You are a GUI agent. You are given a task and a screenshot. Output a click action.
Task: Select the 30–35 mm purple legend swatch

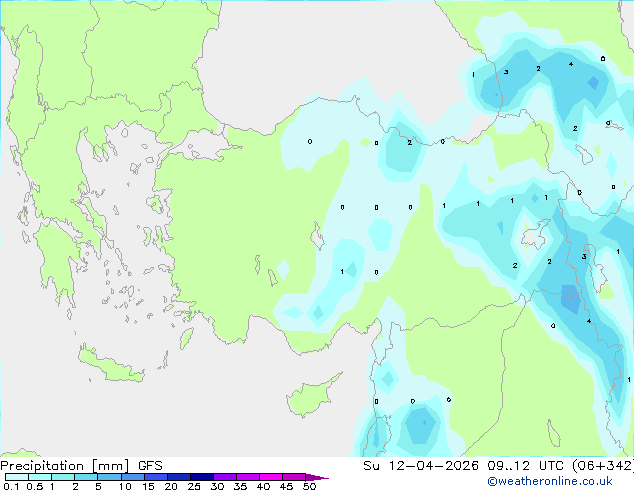pos(224,477)
